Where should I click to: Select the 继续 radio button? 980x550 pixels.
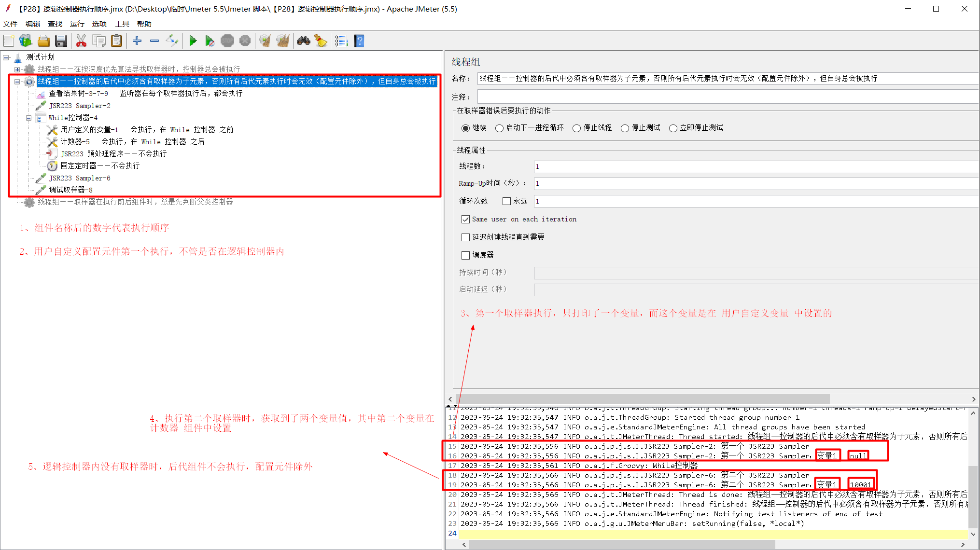[465, 128]
